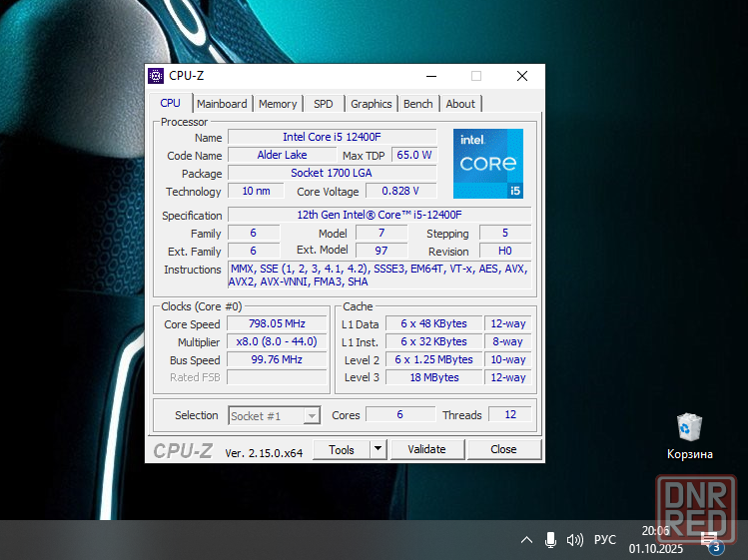Click the microphone icon in system tray
Image resolution: width=748 pixels, height=560 pixels.
click(550, 540)
